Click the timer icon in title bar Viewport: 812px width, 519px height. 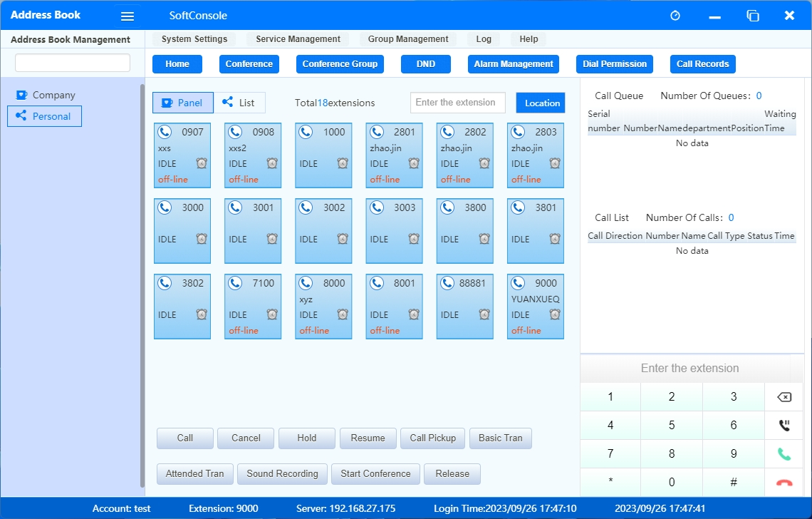pyautogui.click(x=675, y=16)
